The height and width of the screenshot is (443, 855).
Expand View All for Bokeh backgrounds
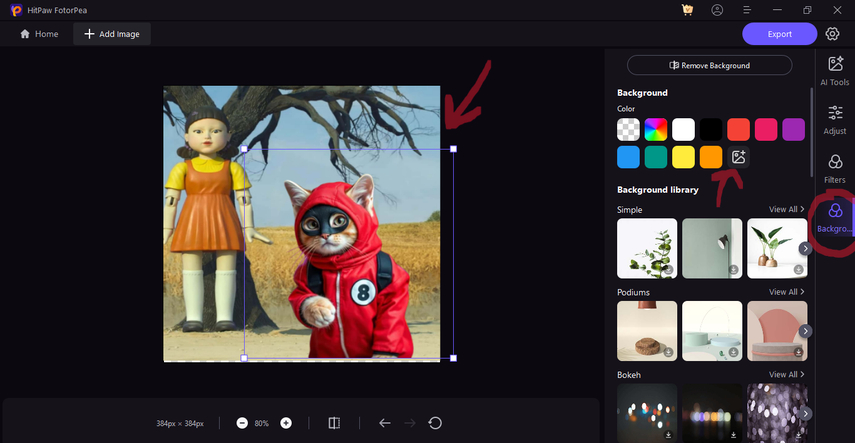tap(786, 375)
